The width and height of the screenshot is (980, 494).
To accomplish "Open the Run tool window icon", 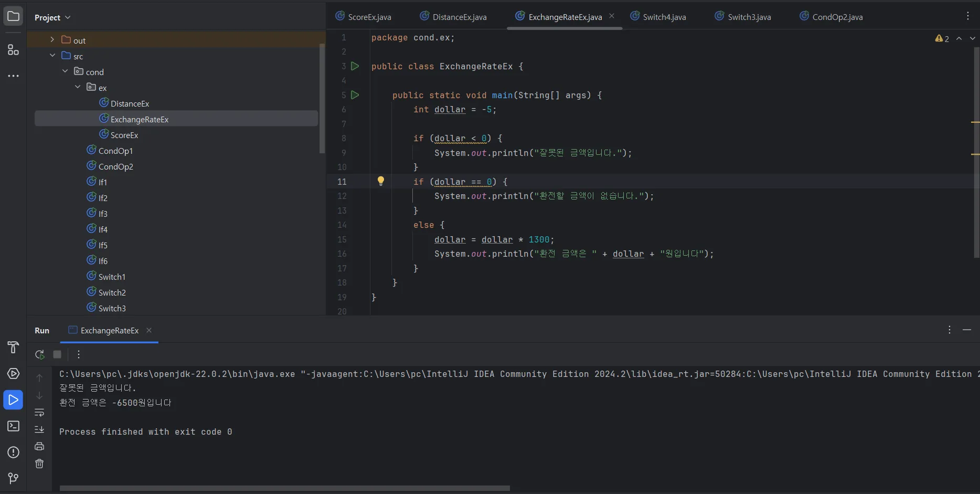I will coord(13,400).
